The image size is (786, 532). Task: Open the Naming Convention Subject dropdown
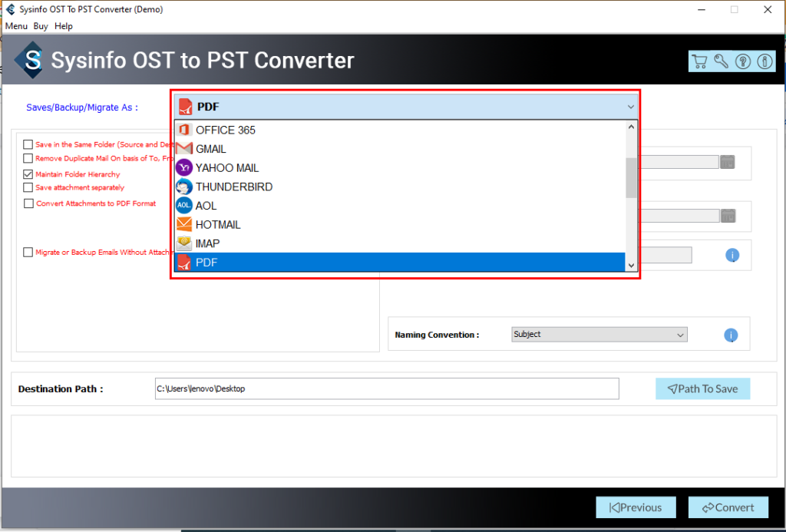[599, 335]
